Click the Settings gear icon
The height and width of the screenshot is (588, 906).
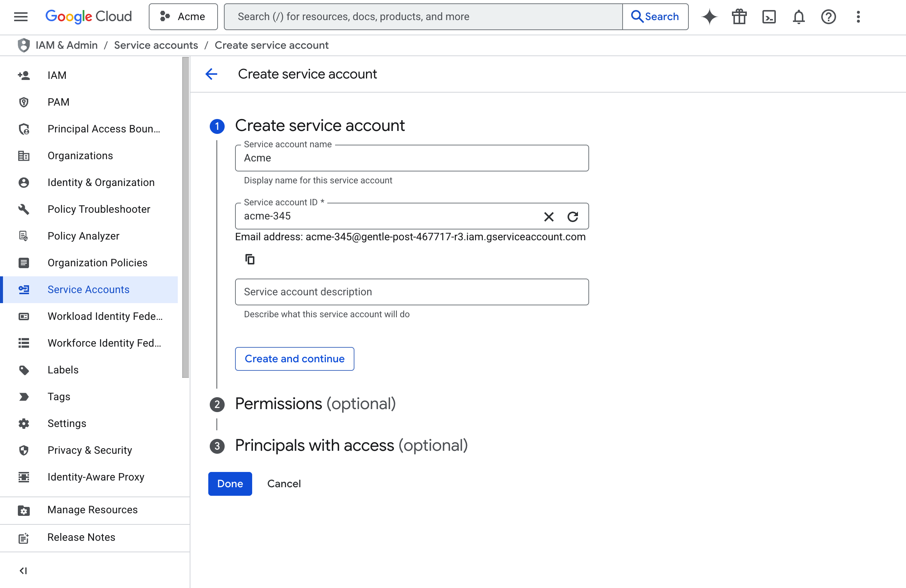pos(23,424)
